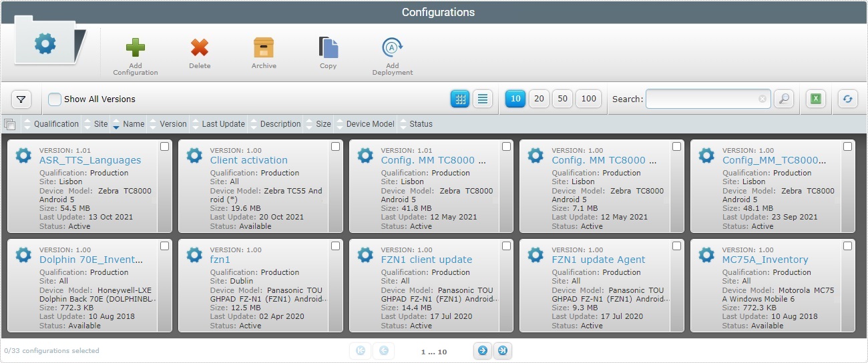The width and height of the screenshot is (868, 363).
Task: Click the Delete red X icon
Action: pos(200,48)
